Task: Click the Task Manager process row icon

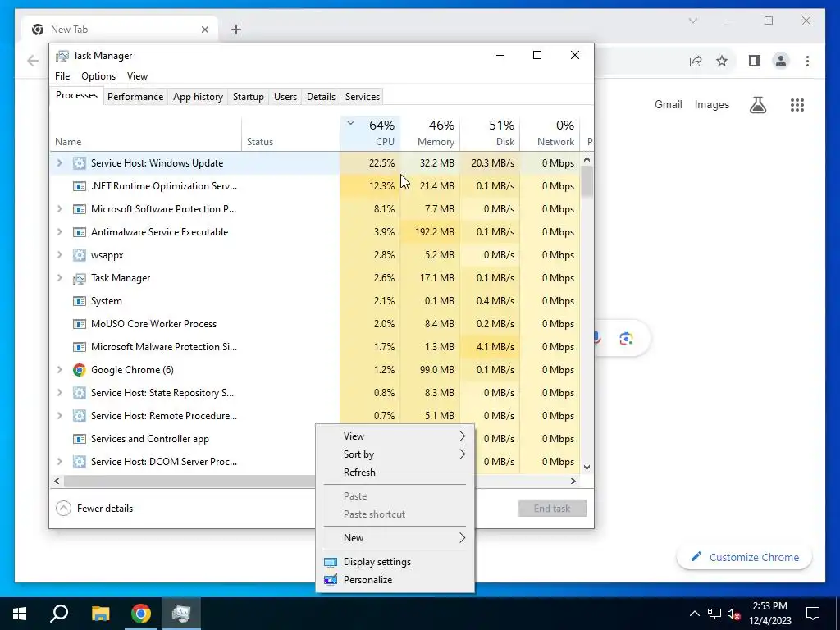Action: (x=80, y=278)
